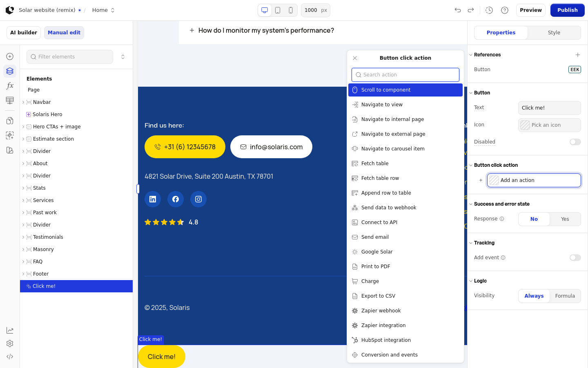Open version history clock icon
This screenshot has height=368, width=588.
tap(489, 10)
